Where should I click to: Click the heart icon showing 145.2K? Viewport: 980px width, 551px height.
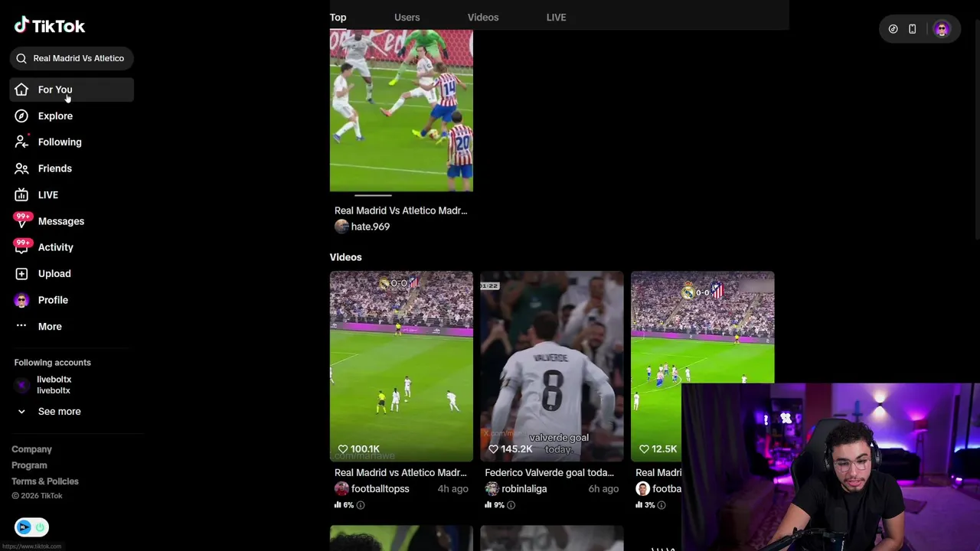(x=493, y=449)
